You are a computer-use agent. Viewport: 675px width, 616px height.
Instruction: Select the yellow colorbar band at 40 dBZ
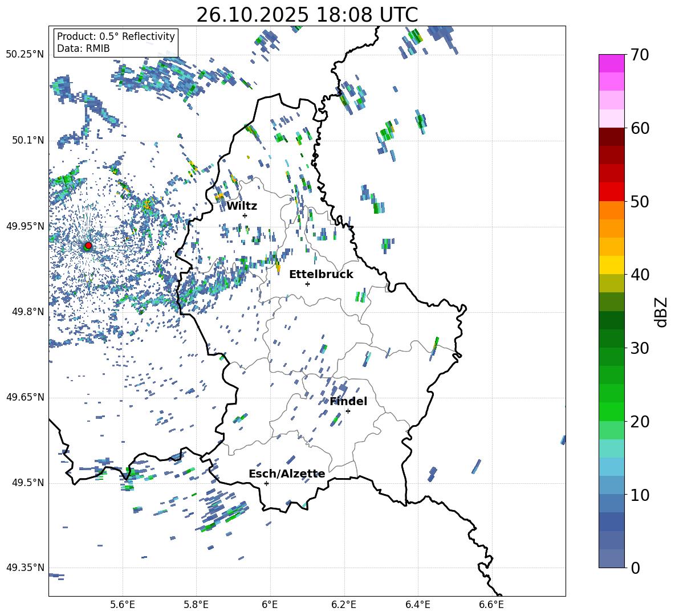coord(612,265)
